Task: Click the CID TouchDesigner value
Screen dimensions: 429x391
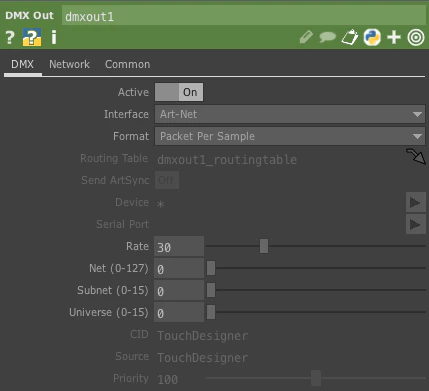Action: point(203,336)
